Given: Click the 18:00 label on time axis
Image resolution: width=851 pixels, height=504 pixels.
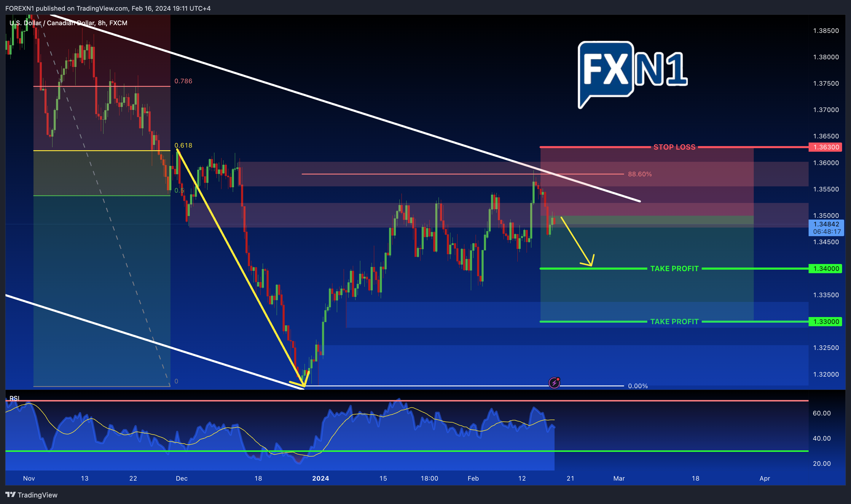Looking at the screenshot, I should (430, 478).
